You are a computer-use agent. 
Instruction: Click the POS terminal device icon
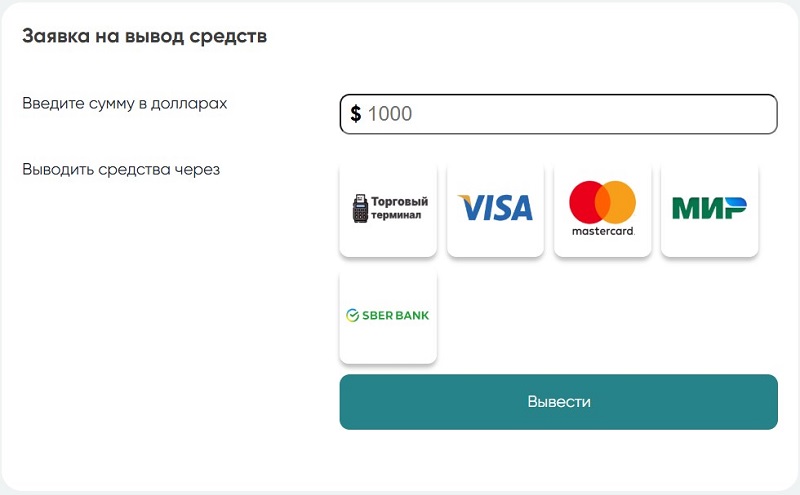coord(360,209)
